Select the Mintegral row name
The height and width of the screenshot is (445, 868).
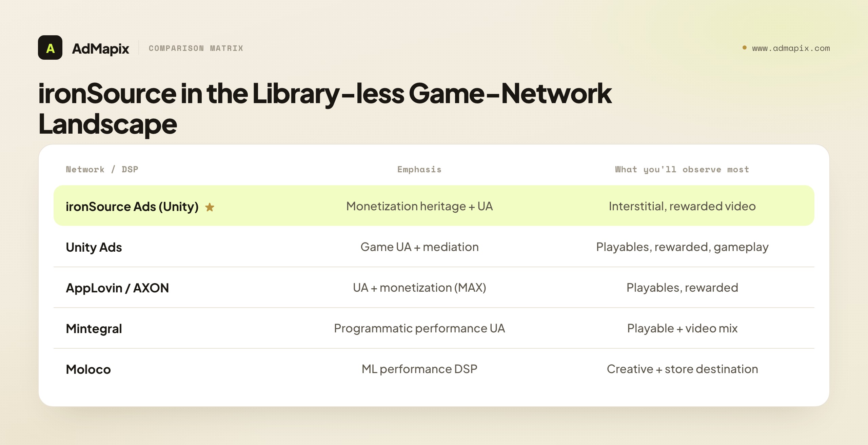[94, 329]
